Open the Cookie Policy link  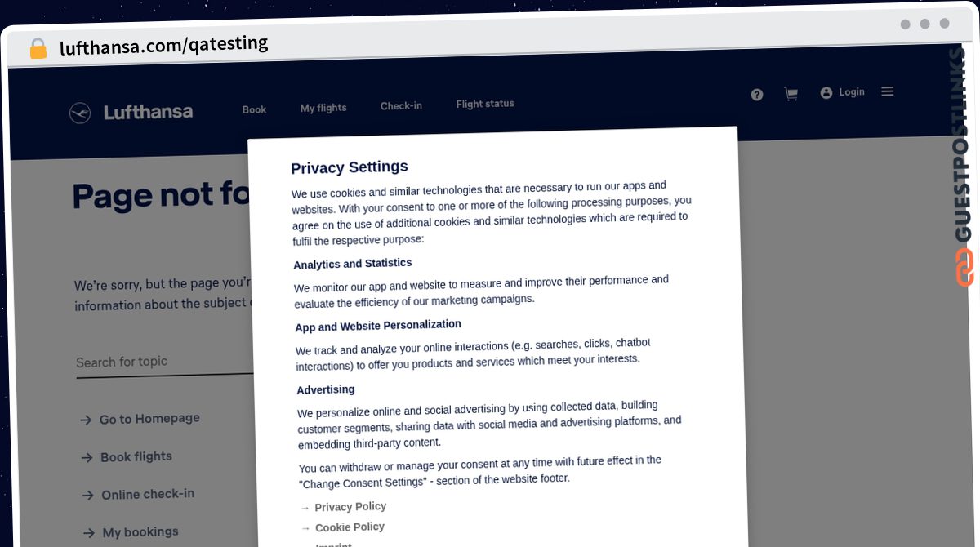[350, 527]
